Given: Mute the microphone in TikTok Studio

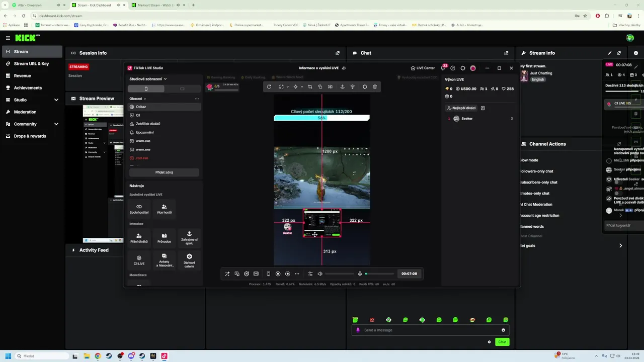Looking at the screenshot, I should 360,274.
